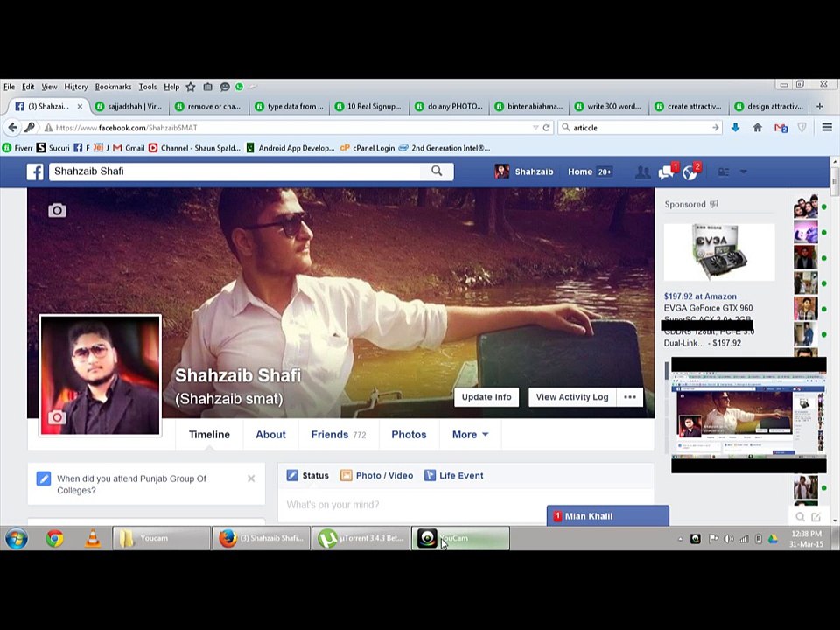Open the Bookmarks menu
The image size is (840, 630).
113,87
